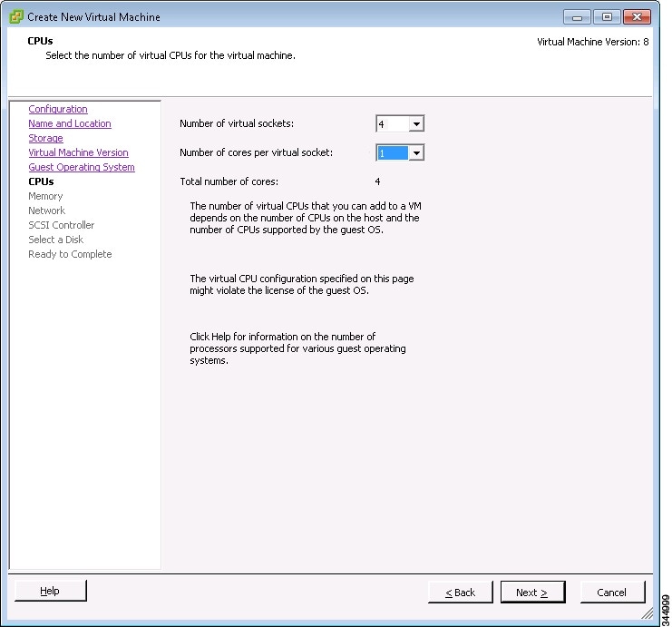Jump to the Storage step
The width and height of the screenshot is (672, 627).
(x=46, y=138)
